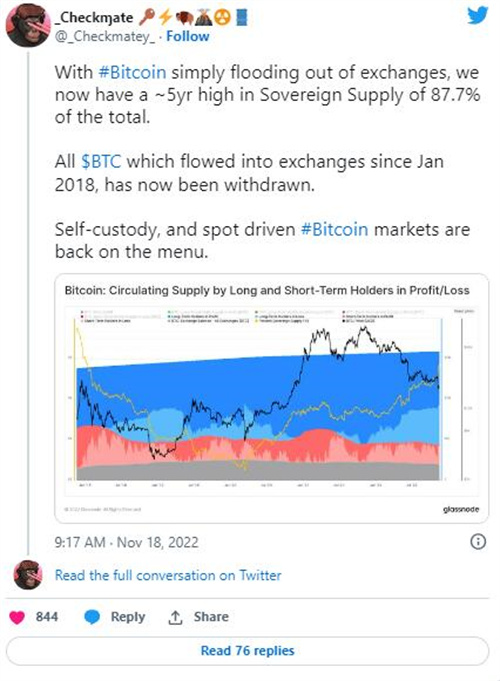
Task: Open _Checkmate profile avatar at top
Action: tap(27, 25)
